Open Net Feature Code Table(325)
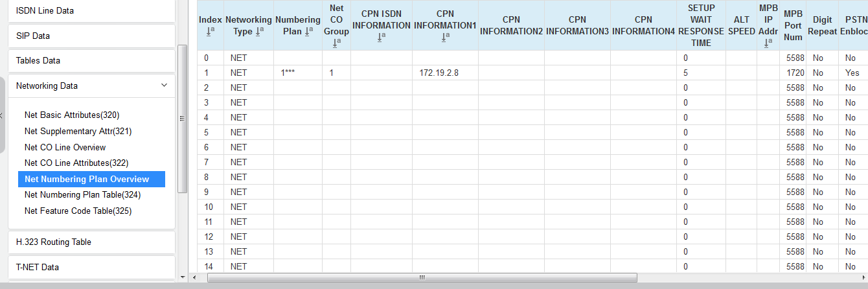The image size is (868, 289). 78,211
